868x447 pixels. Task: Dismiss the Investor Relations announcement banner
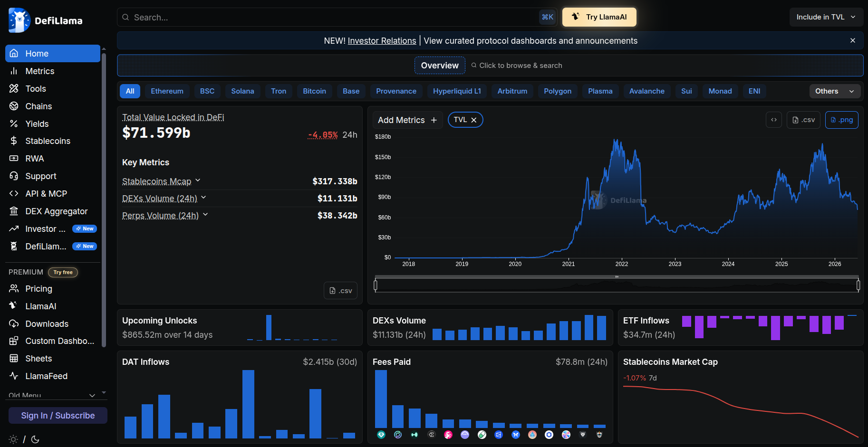pos(853,40)
